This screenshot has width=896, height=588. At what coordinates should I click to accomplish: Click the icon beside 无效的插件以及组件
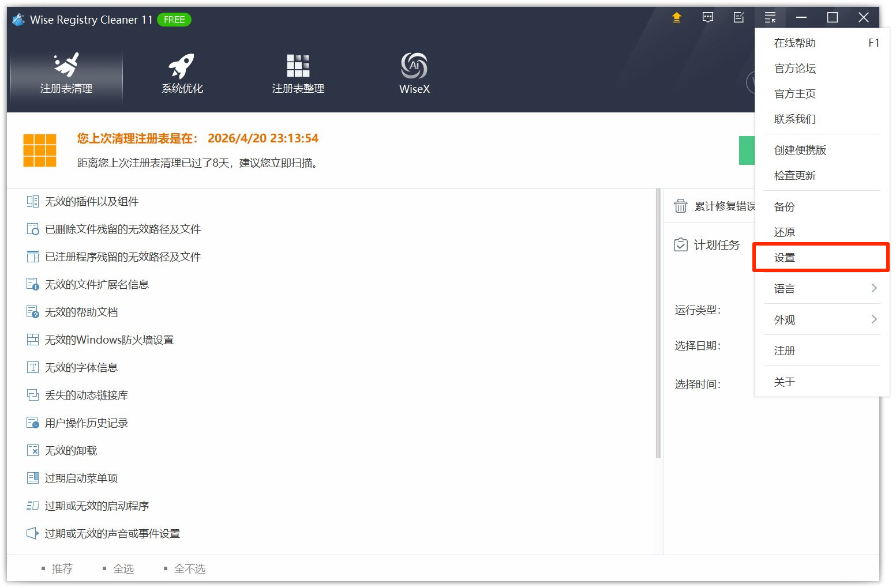(33, 202)
